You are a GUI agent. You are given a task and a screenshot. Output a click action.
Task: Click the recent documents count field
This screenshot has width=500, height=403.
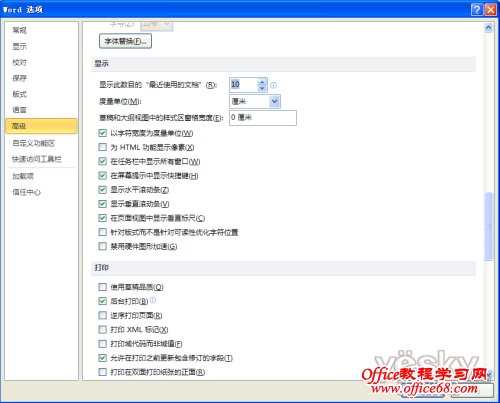(244, 85)
